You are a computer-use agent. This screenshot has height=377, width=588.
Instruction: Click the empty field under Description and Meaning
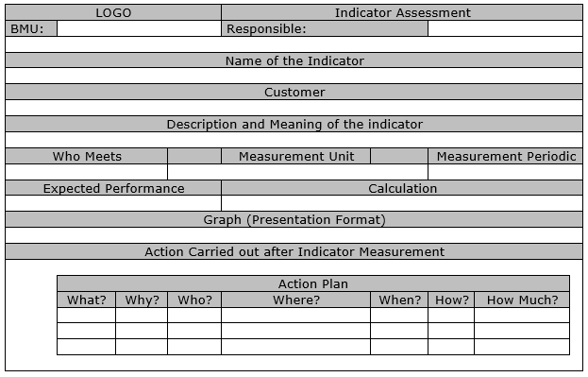point(294,140)
